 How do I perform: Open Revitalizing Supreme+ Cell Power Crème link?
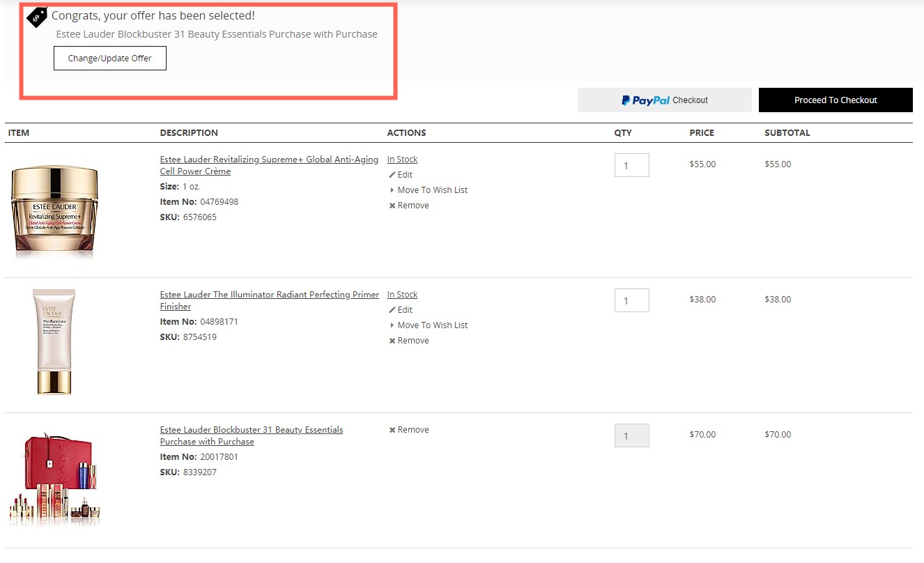269,165
